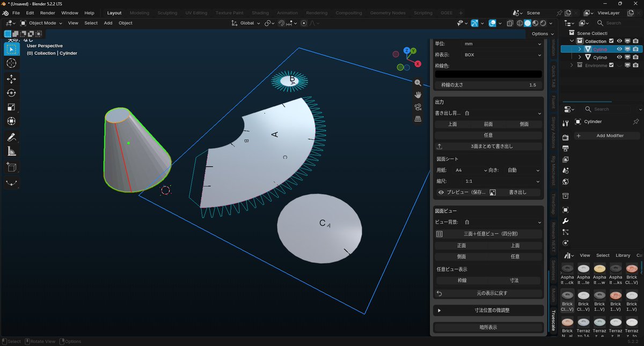Screen dimensions: 644x346
Task: Select the Cursor tool in viewport toolbar
Action: 11,63
